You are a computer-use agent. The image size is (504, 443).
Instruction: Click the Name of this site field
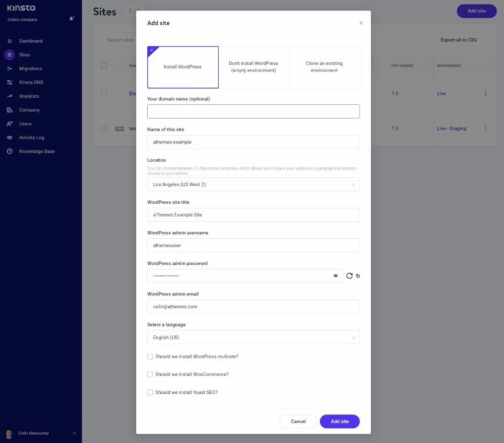pos(253,142)
